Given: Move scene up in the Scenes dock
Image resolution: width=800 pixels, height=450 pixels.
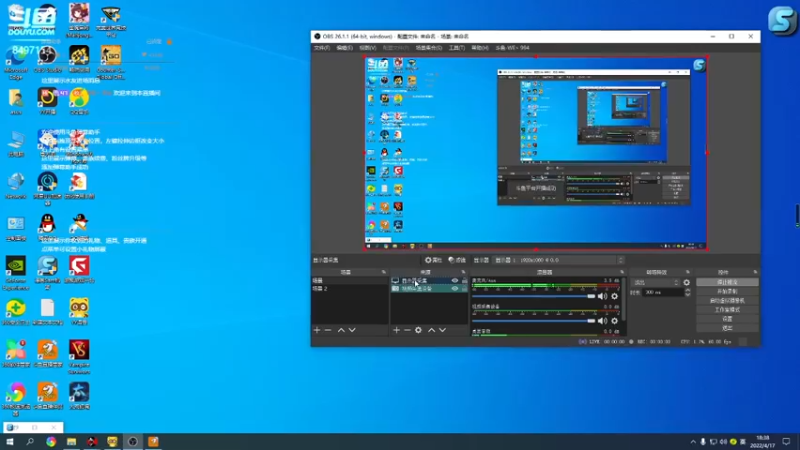Looking at the screenshot, I should (x=341, y=330).
